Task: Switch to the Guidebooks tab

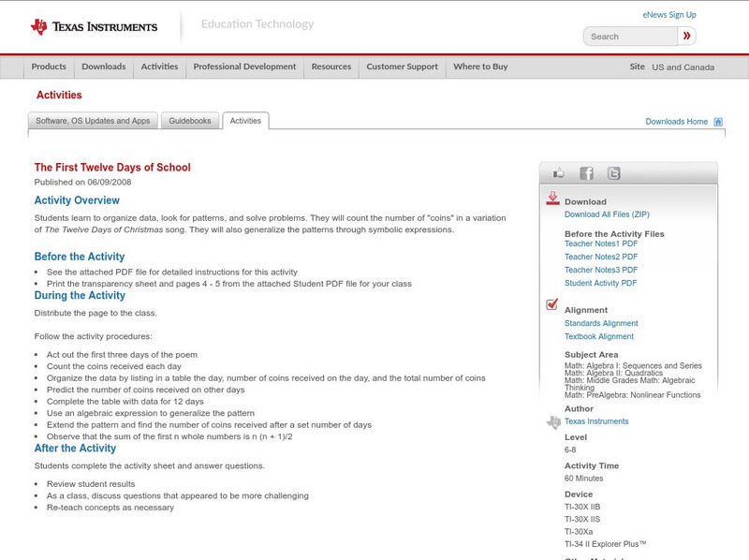Action: click(x=190, y=121)
